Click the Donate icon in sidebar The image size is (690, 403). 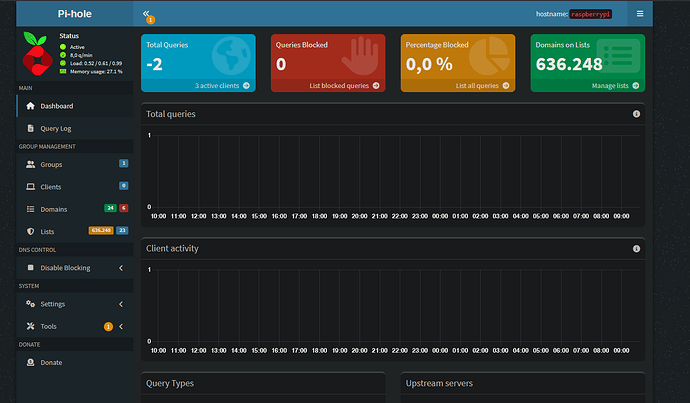point(30,362)
